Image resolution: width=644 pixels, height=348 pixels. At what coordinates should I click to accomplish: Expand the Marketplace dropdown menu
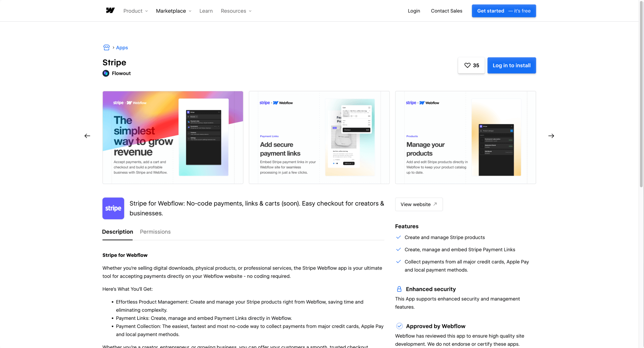pyautogui.click(x=173, y=11)
